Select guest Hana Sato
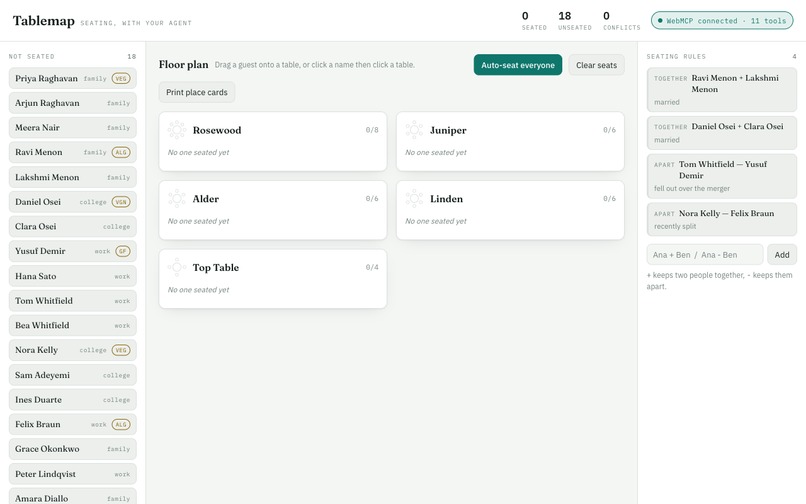Image resolution: width=806 pixels, height=504 pixels. [72, 276]
